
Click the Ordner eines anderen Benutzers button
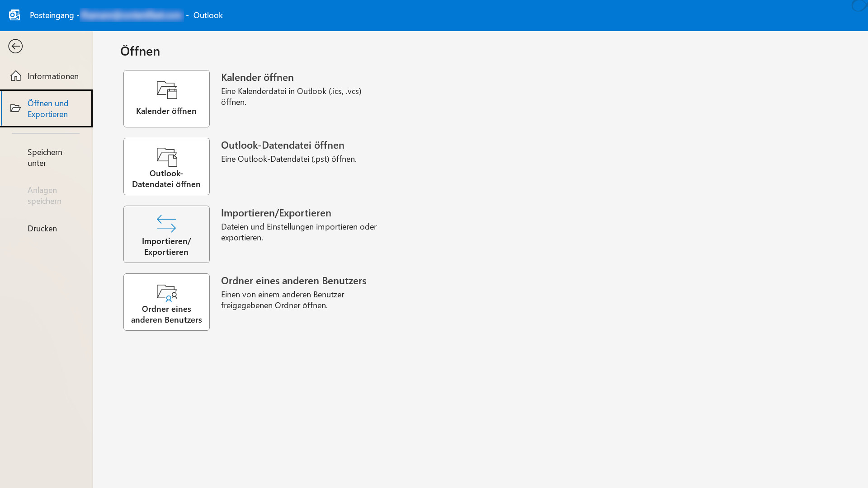click(166, 302)
